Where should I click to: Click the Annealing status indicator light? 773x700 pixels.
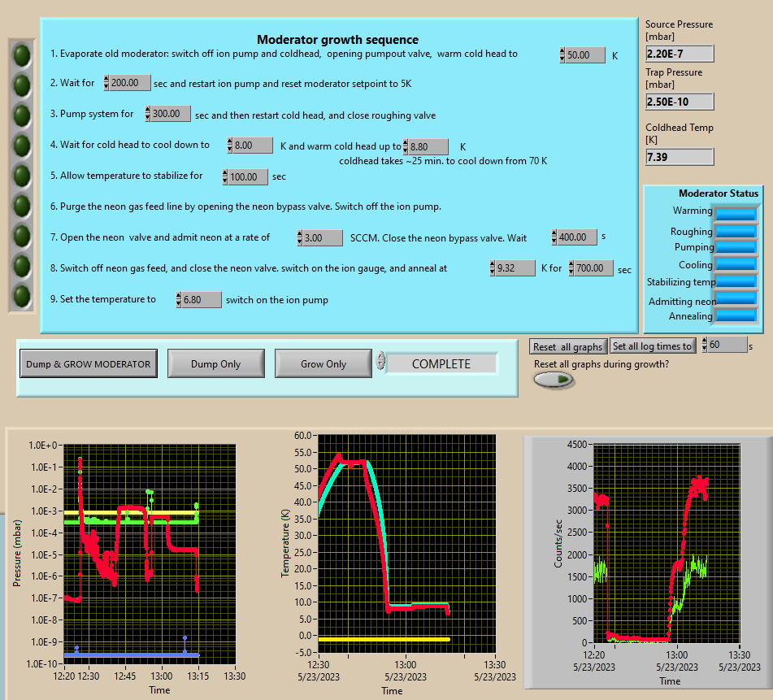pos(736,316)
